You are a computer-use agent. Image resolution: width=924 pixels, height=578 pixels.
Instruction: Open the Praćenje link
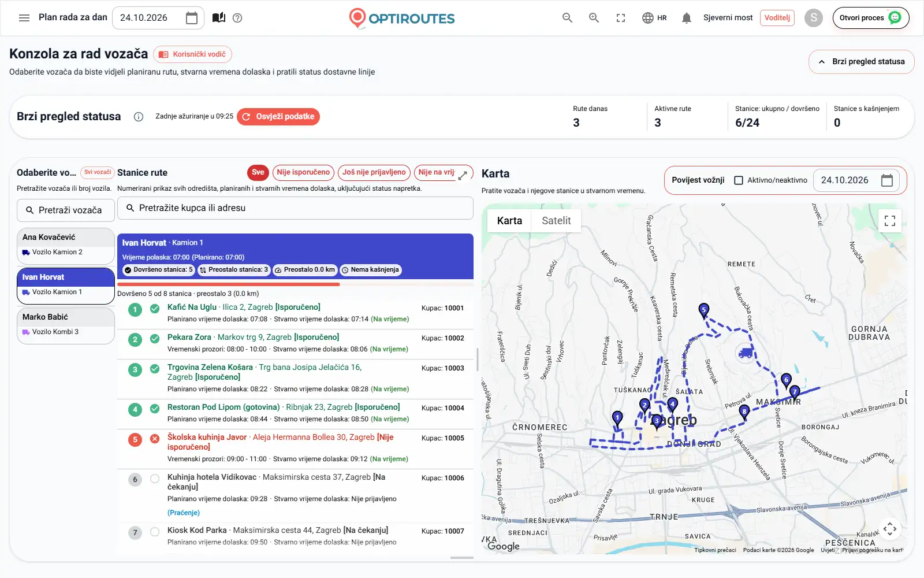pyautogui.click(x=184, y=513)
